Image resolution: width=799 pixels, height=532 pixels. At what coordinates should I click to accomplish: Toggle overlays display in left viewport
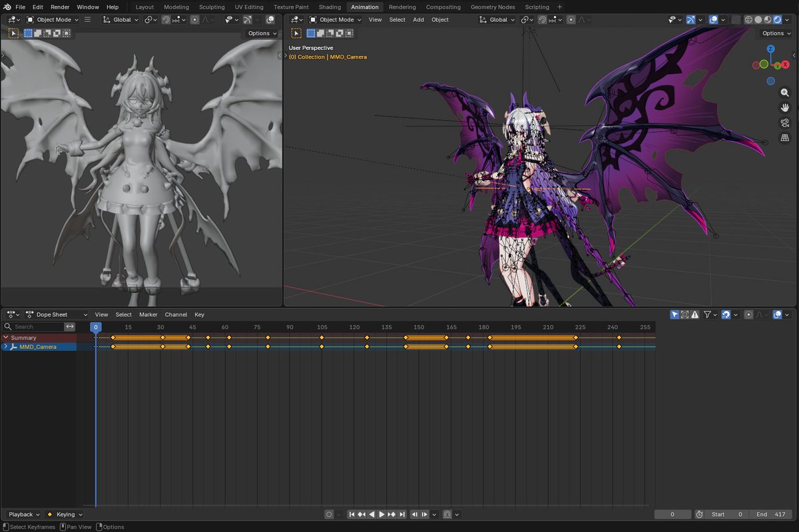click(x=270, y=19)
